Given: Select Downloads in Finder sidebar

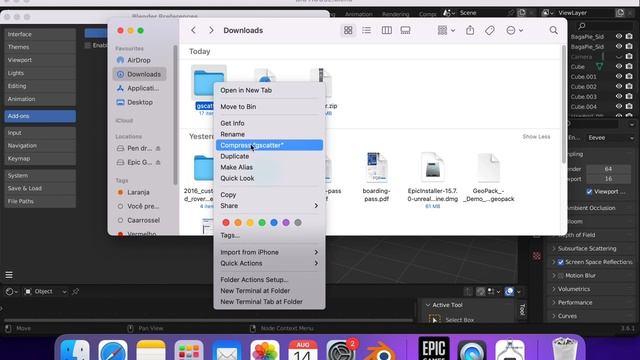Looking at the screenshot, I should click(x=139, y=74).
